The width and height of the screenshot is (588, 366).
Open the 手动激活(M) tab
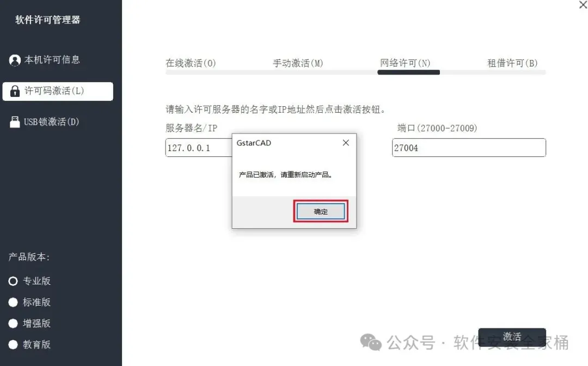(x=298, y=63)
